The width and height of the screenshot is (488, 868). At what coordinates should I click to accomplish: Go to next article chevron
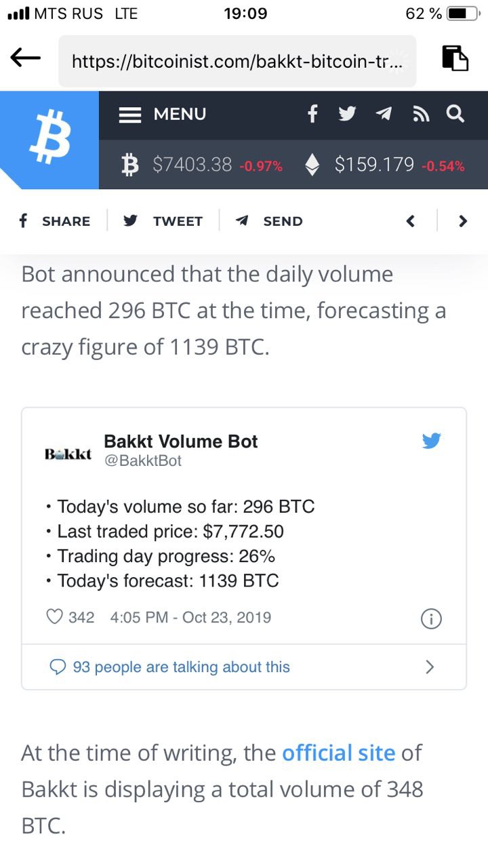point(463,221)
